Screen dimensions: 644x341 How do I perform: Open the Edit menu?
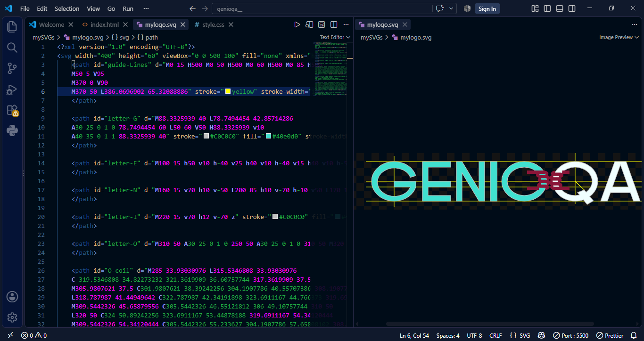click(42, 8)
